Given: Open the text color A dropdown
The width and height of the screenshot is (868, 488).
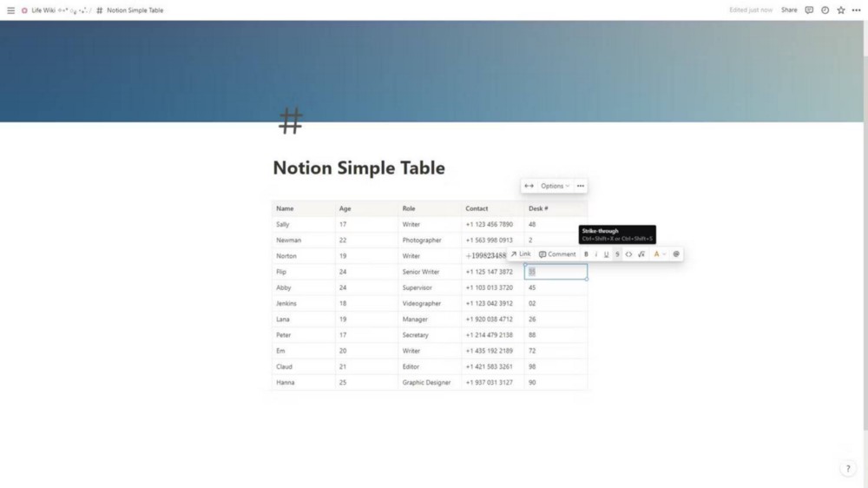Looking at the screenshot, I should click(x=659, y=254).
